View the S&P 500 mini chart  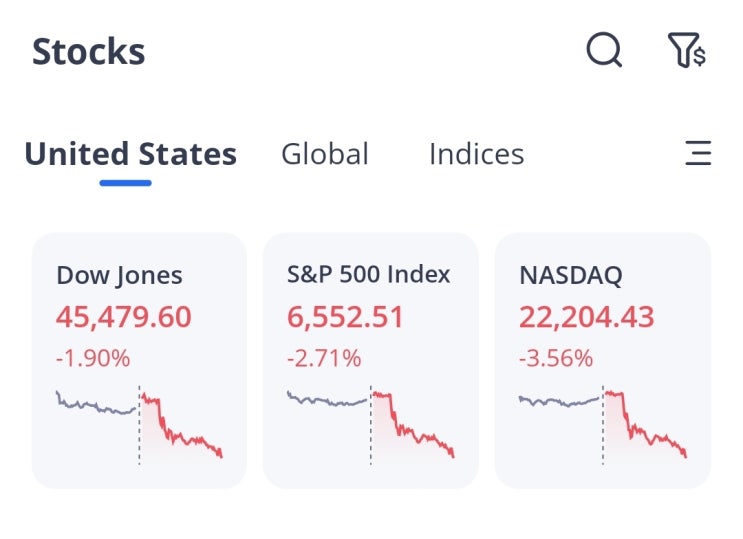[x=370, y=424]
